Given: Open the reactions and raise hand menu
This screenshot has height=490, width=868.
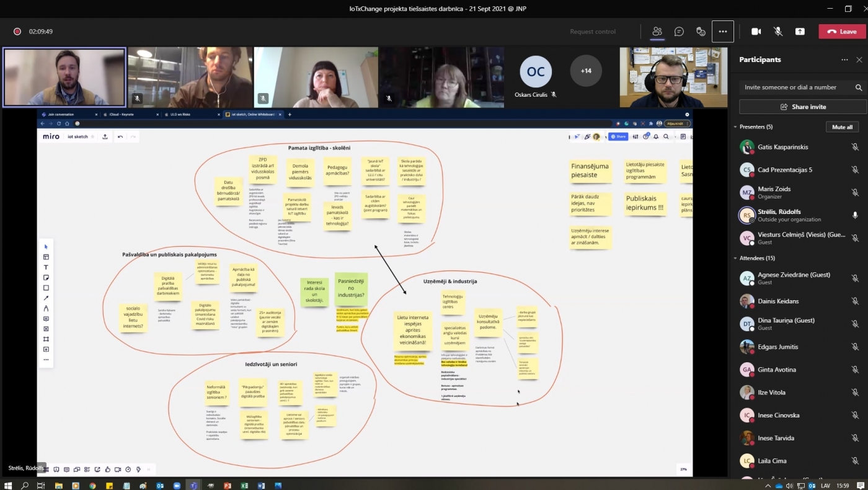Looking at the screenshot, I should tap(701, 32).
